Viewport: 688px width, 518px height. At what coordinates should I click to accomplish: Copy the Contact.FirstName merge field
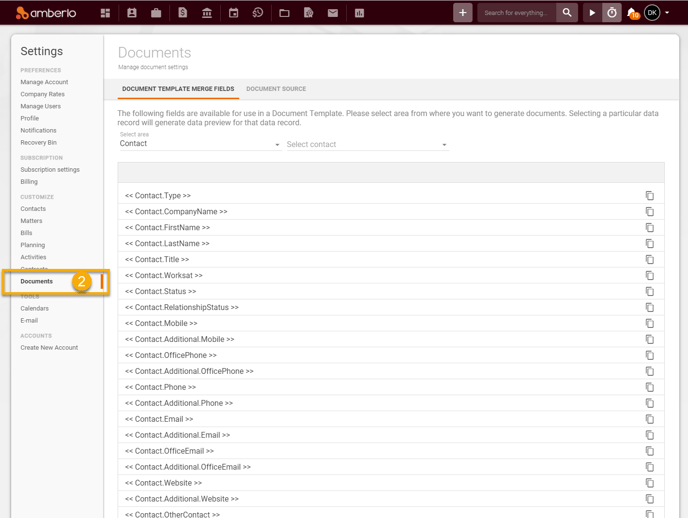pos(650,228)
